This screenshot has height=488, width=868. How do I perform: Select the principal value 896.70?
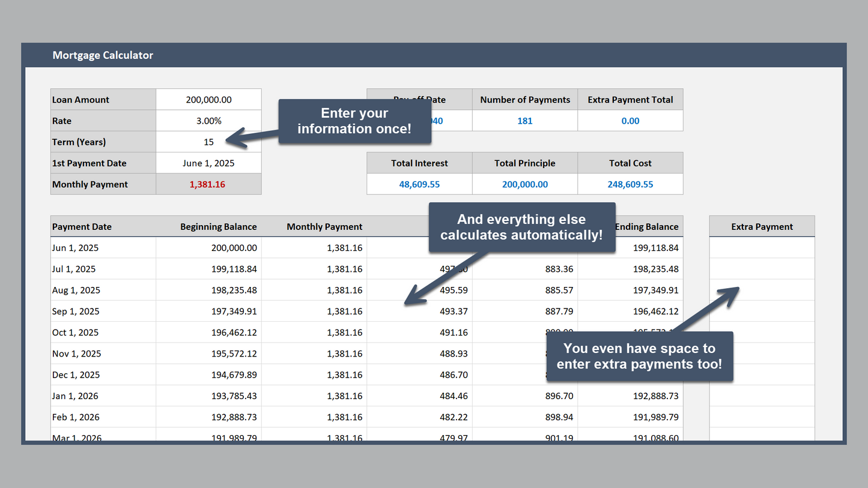point(525,396)
